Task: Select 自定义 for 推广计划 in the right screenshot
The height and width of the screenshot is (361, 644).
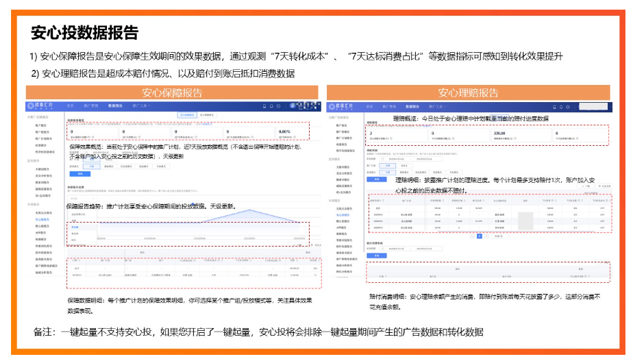Action: 404,166
